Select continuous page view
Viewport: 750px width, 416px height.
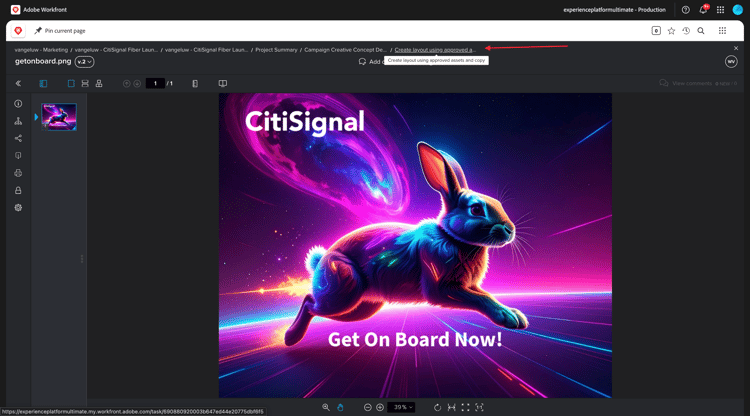(x=85, y=83)
